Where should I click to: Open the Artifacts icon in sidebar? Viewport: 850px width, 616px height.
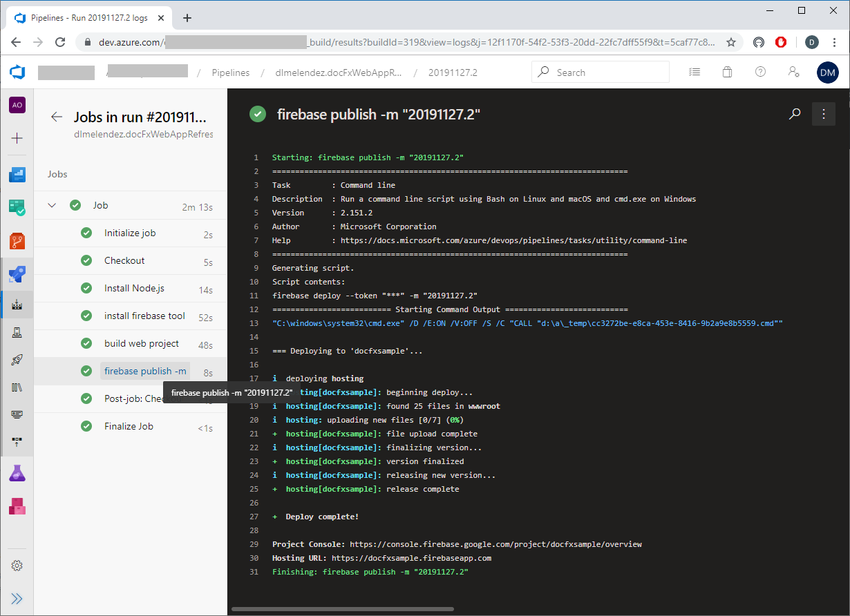tap(17, 506)
